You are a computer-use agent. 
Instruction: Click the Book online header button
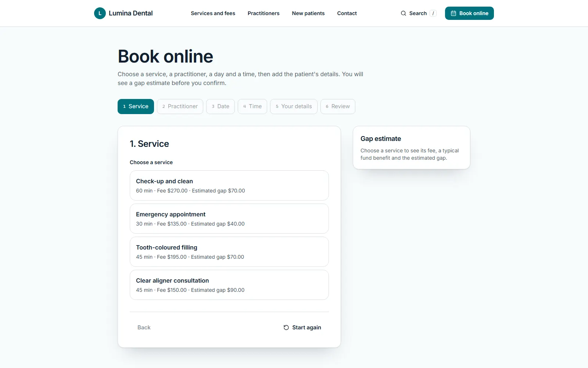[x=469, y=13]
